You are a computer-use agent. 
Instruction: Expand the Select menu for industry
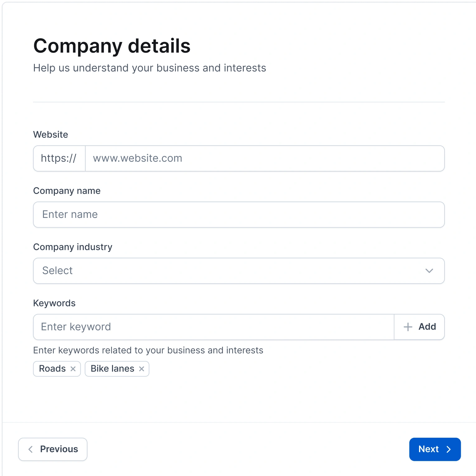[x=238, y=271]
